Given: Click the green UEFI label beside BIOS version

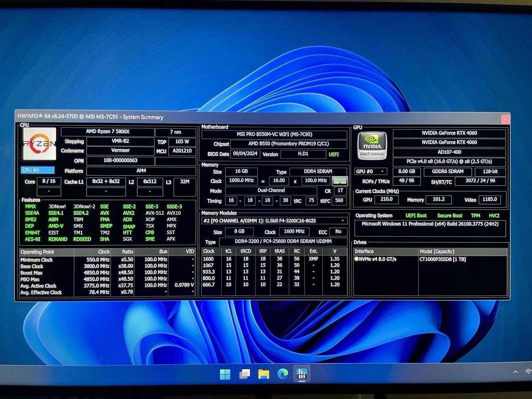Looking at the screenshot, I should tap(334, 154).
